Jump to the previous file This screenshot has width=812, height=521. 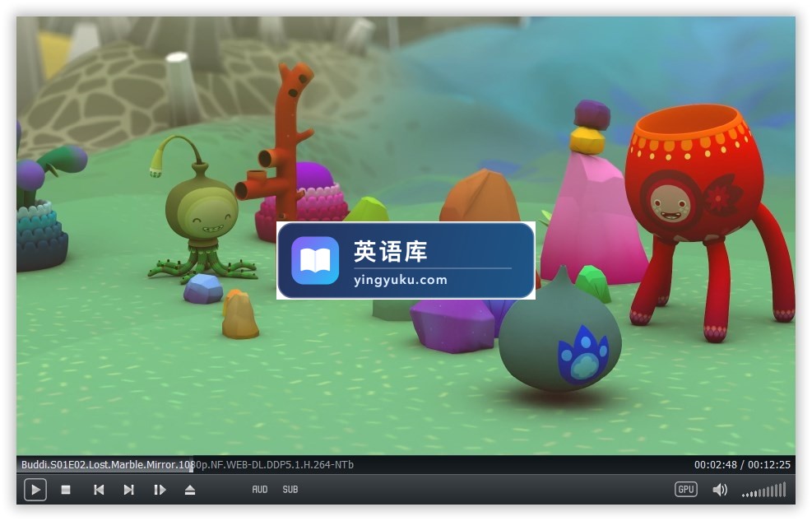pyautogui.click(x=99, y=490)
